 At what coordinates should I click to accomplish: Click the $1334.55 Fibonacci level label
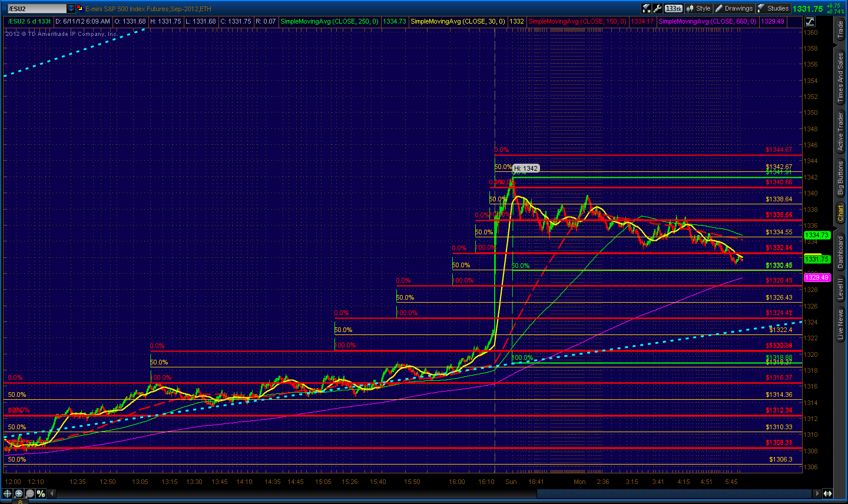tap(779, 233)
